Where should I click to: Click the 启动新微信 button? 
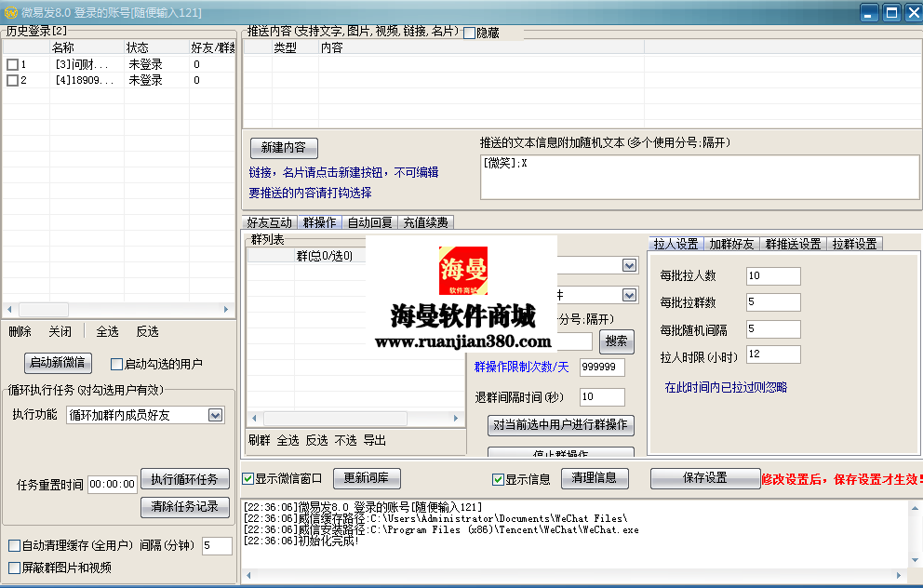pos(58,363)
